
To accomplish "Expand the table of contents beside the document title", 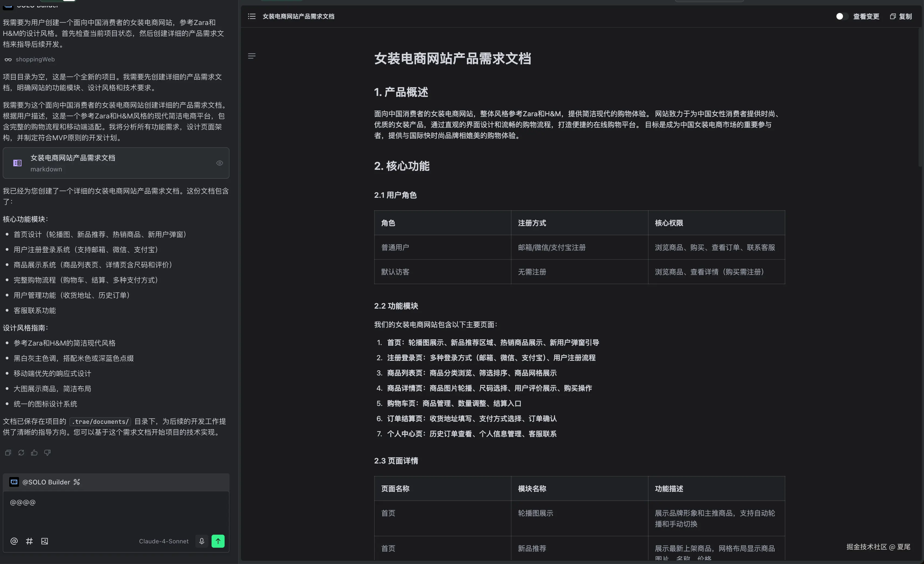I will [x=252, y=56].
